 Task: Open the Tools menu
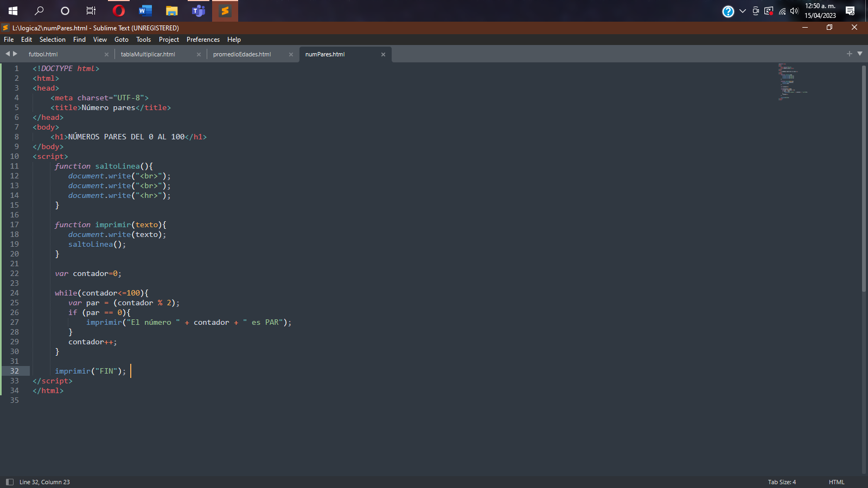[143, 40]
